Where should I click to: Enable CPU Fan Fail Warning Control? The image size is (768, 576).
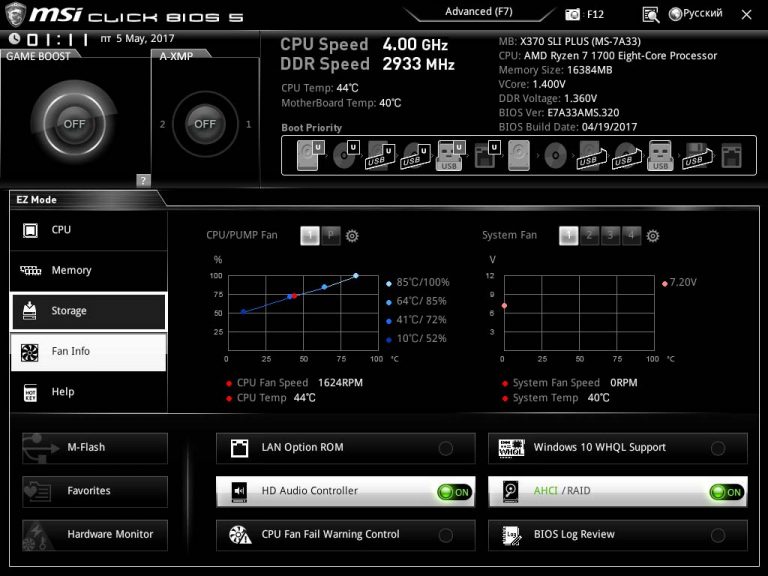tap(345, 535)
